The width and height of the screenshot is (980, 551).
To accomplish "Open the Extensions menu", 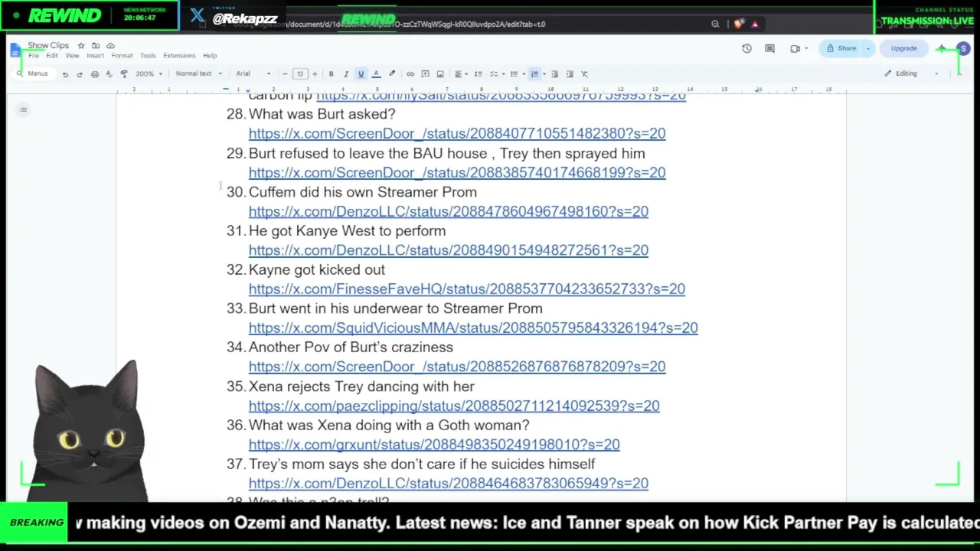I will [x=179, y=56].
